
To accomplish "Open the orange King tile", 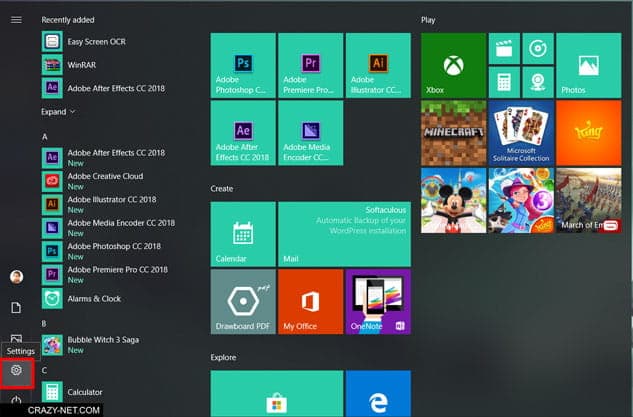I will [x=589, y=133].
